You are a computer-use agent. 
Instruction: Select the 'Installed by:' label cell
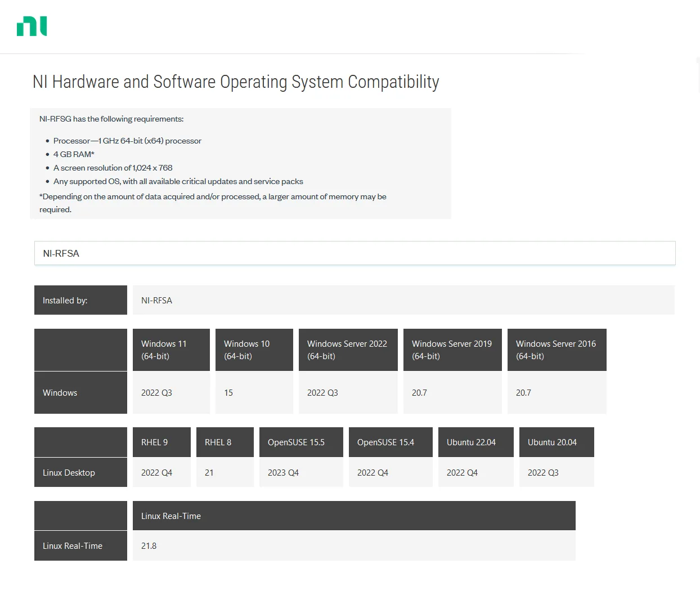(80, 300)
